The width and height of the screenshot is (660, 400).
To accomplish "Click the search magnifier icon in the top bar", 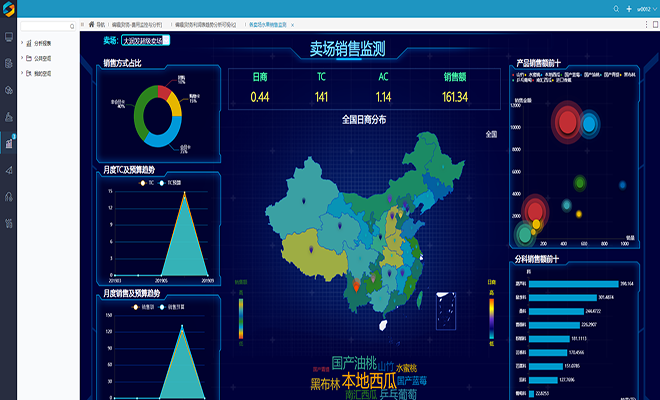I will point(616,8).
